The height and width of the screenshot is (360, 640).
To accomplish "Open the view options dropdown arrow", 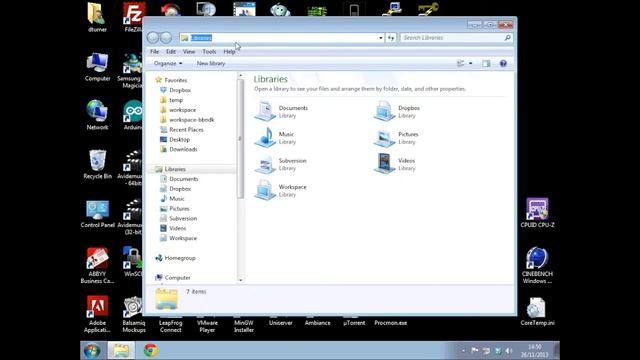I will [x=470, y=63].
